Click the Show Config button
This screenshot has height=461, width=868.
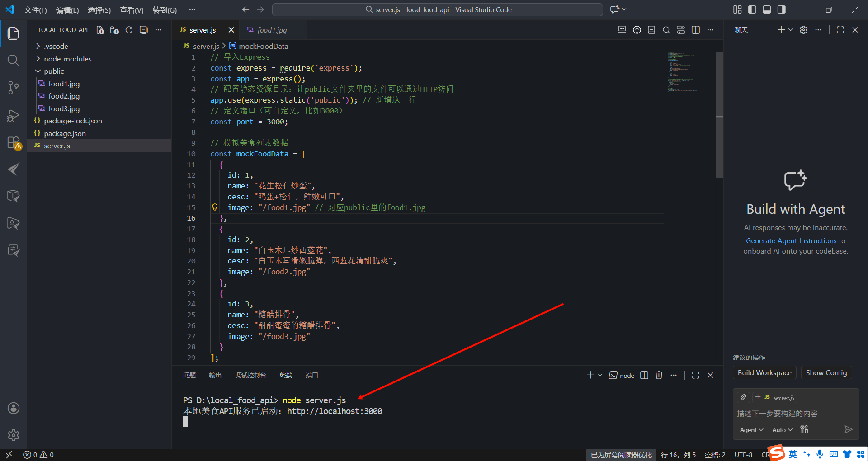coord(826,372)
